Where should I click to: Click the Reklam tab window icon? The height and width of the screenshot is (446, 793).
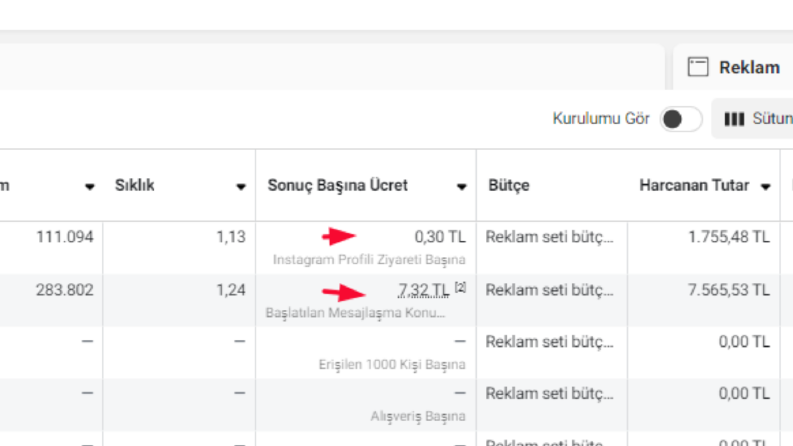pos(698,67)
